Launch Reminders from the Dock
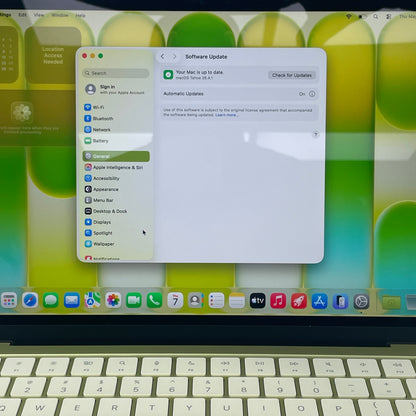This screenshot has width=416, height=416. click(x=216, y=301)
